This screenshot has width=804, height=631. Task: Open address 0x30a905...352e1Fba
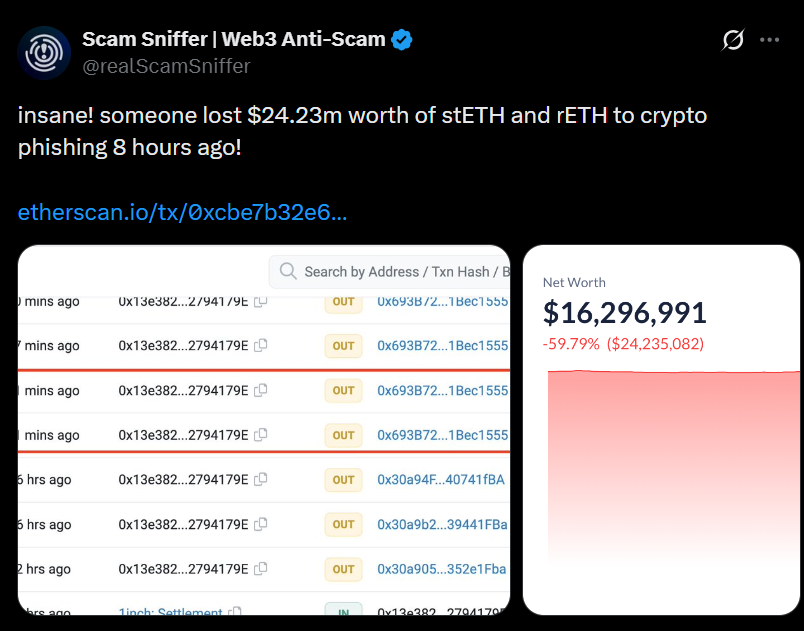pos(441,568)
